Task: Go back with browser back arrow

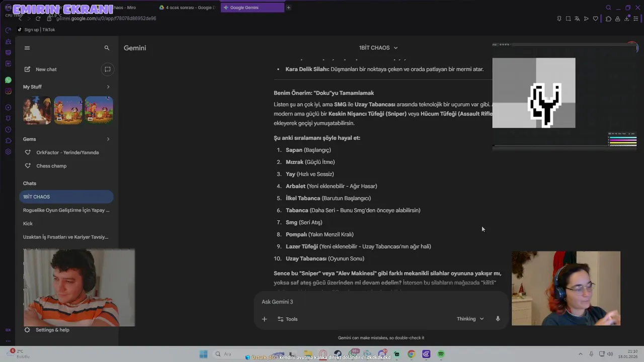Action: 20,19
